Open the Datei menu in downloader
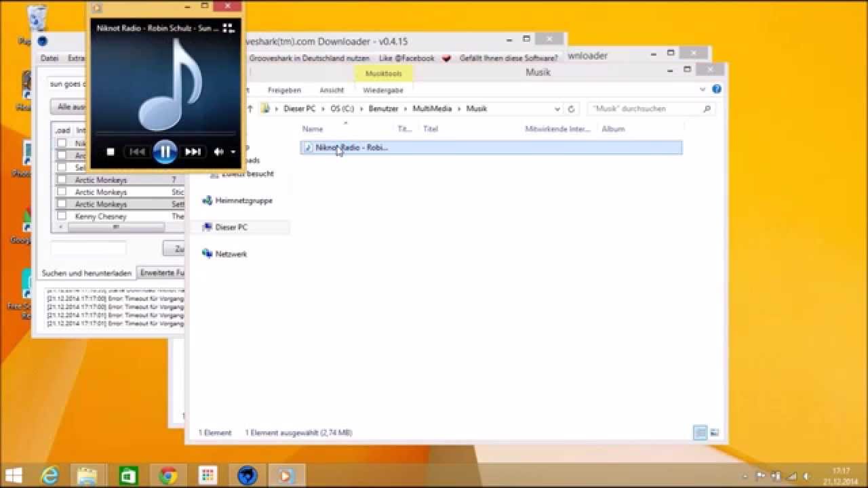868x488 pixels. click(x=50, y=58)
